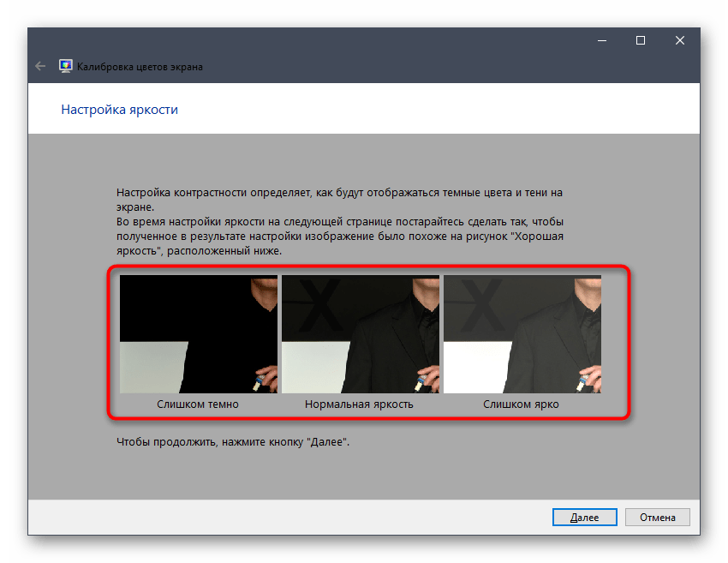This screenshot has width=728, height=563.
Task: Select the "Нормальная яркость" sample image
Action: tap(360, 333)
